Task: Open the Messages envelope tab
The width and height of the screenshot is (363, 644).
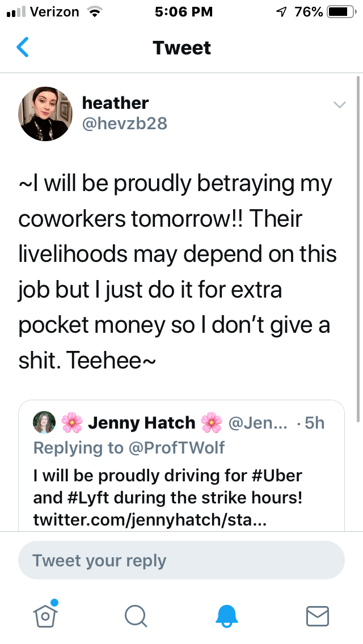Action: click(317, 615)
